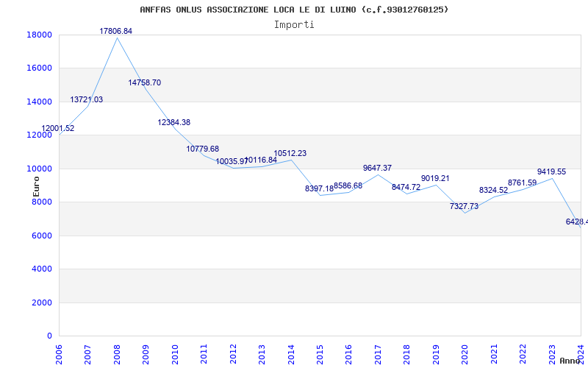
Task: Select data label 8324.52
Action: pyautogui.click(x=493, y=191)
